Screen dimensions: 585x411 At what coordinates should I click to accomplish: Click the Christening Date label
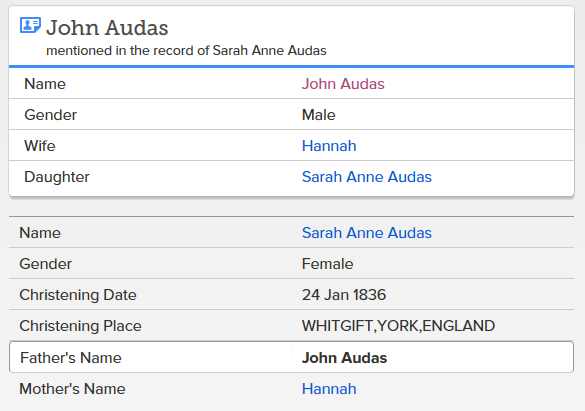click(x=78, y=295)
